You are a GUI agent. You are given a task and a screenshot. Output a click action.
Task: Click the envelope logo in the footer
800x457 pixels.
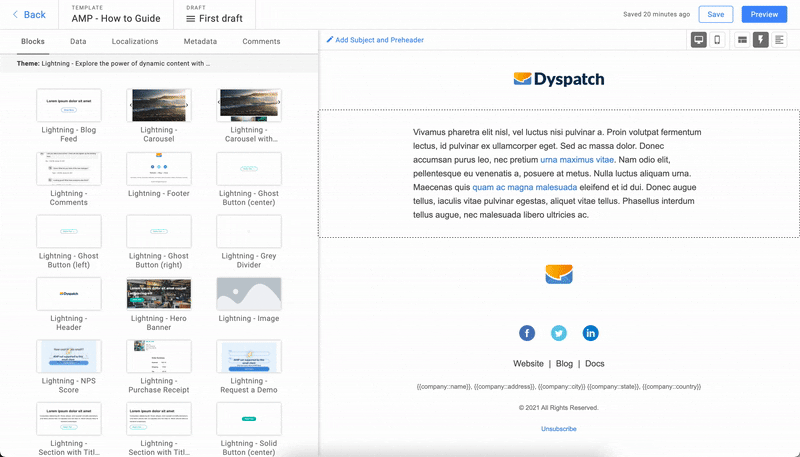[x=559, y=274]
